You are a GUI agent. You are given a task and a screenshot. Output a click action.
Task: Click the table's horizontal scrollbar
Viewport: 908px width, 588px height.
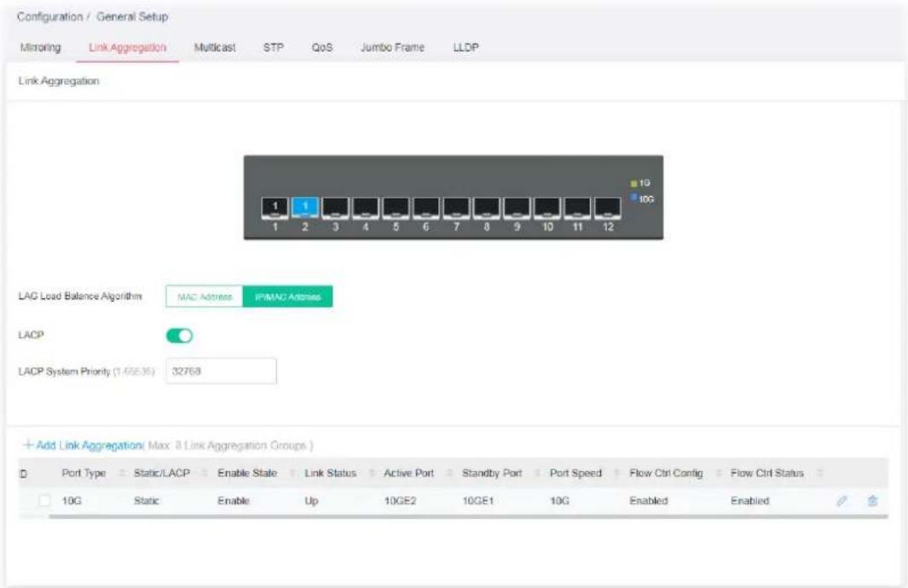(x=468, y=516)
